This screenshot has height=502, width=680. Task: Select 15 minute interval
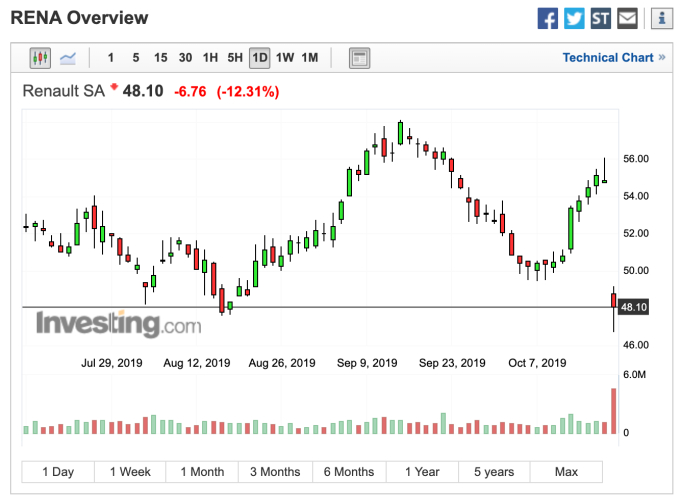tap(160, 58)
